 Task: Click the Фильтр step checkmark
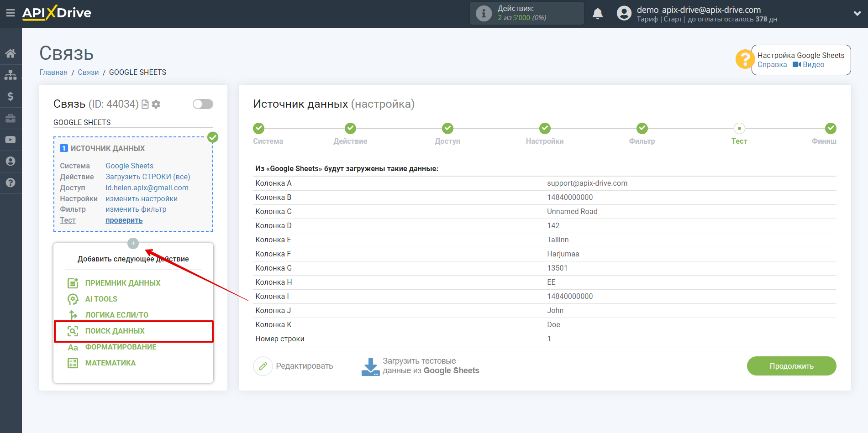pos(642,128)
